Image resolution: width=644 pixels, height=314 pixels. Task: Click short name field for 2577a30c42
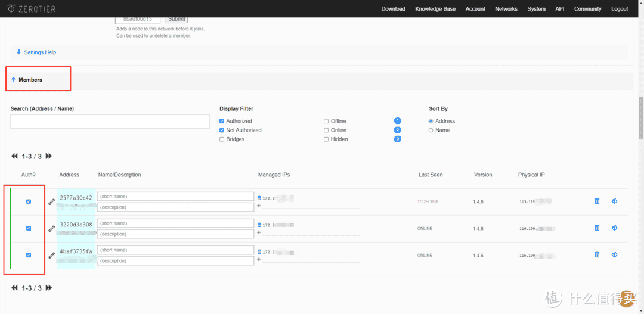[175, 197]
